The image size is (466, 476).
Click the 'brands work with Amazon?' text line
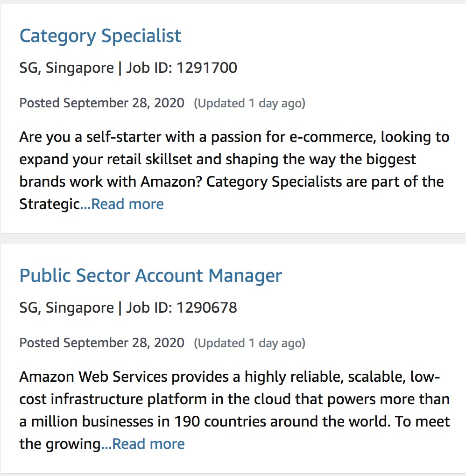232,182
